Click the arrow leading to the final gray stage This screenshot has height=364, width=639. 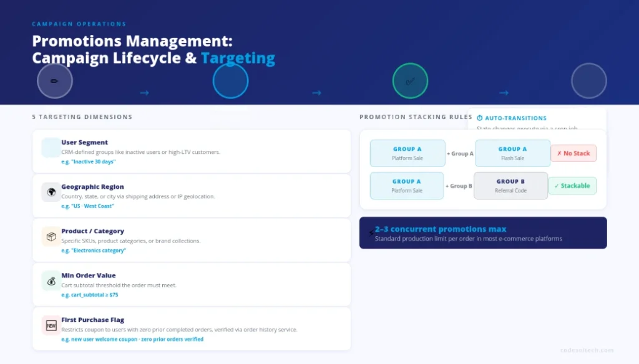pos(504,92)
